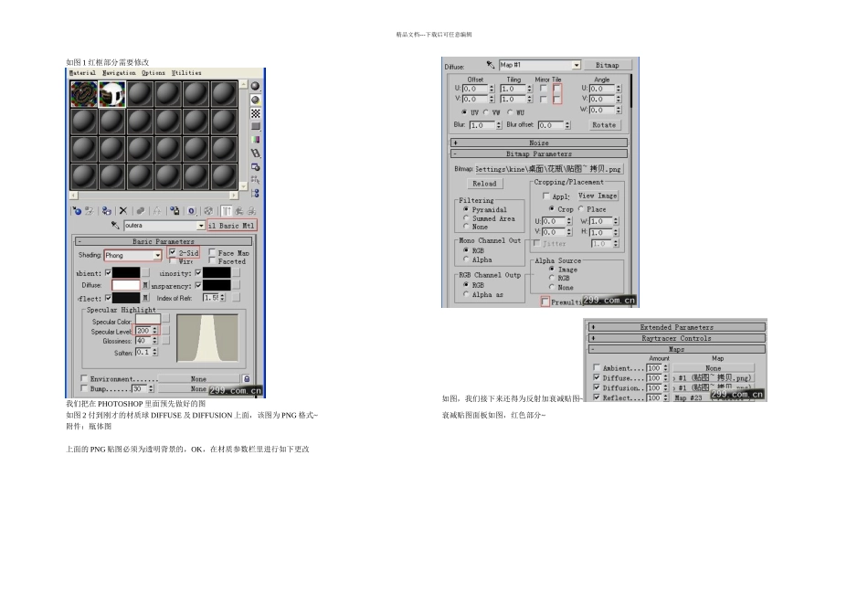
Task: Open the Shading Phong dropdown
Action: pyautogui.click(x=157, y=255)
